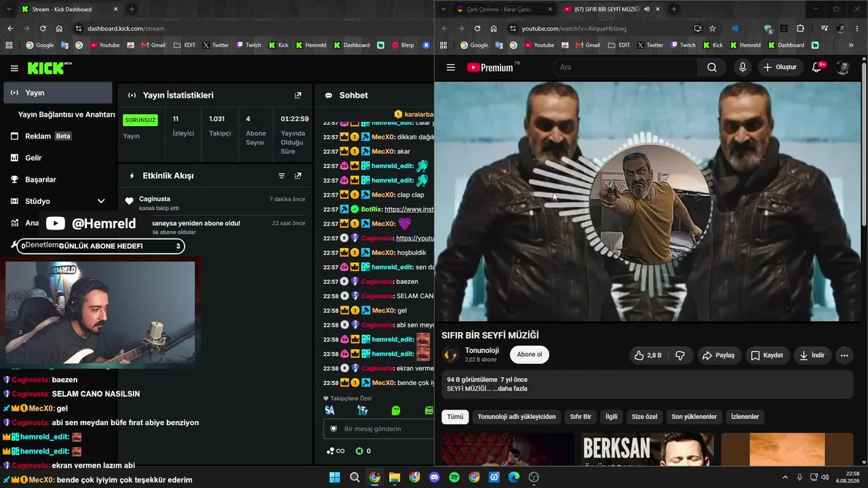
Task: Open the YouTube guide hamburger menu
Action: tap(450, 67)
